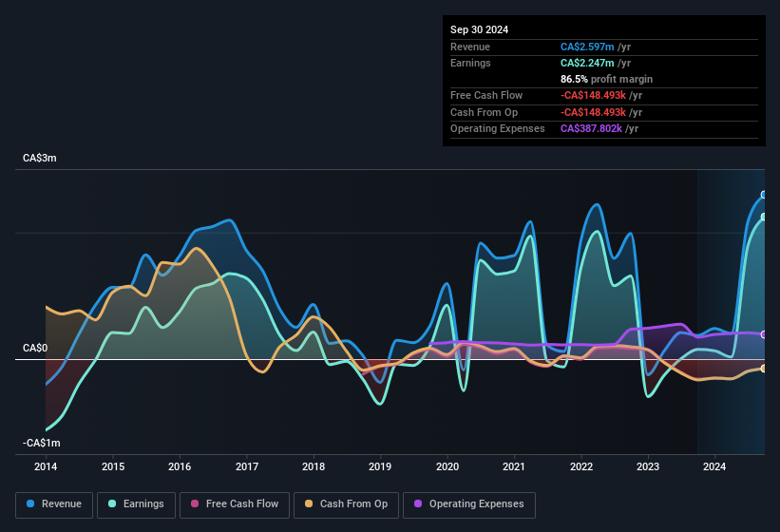Click the CA$0 y-axis label
The image size is (780, 532).
[x=35, y=348]
